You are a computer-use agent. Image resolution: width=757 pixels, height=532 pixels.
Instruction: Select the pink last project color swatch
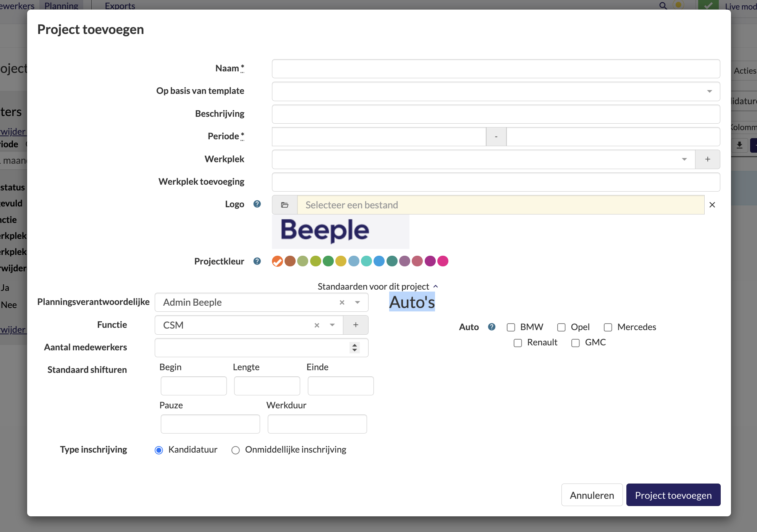443,261
